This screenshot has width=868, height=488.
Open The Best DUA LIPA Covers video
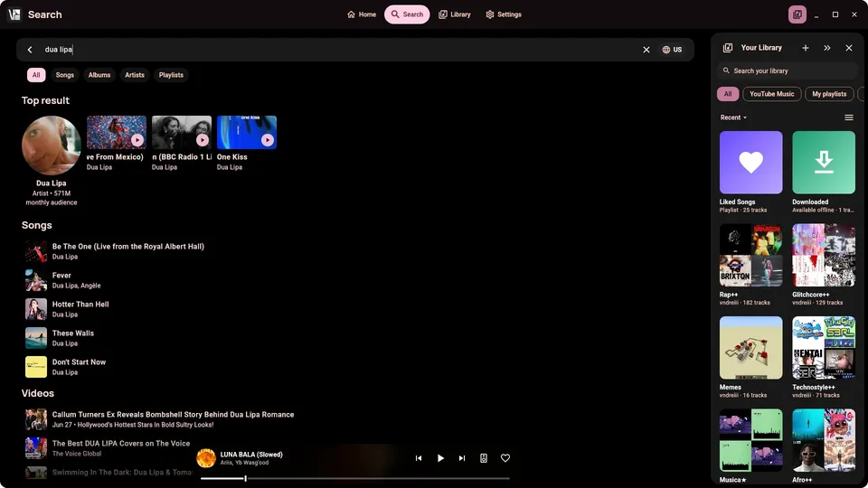(120, 448)
